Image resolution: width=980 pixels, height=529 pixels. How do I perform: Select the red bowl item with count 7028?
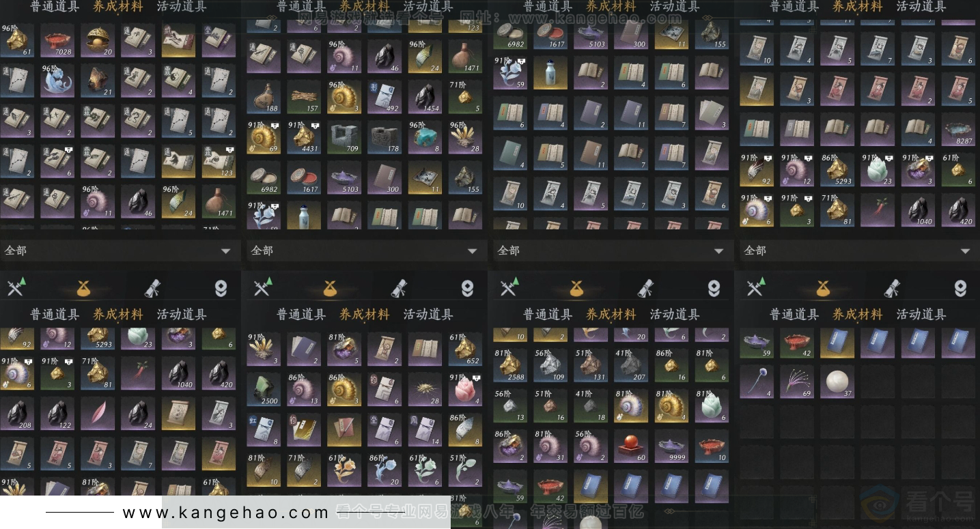57,41
